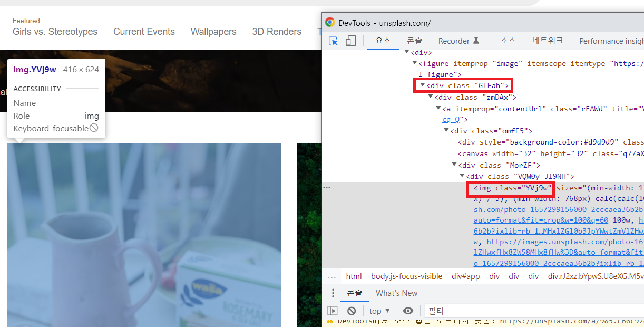Focus the 필터 console filter field
Image resolution: width=644 pixels, height=327 pixels.
(x=535, y=311)
